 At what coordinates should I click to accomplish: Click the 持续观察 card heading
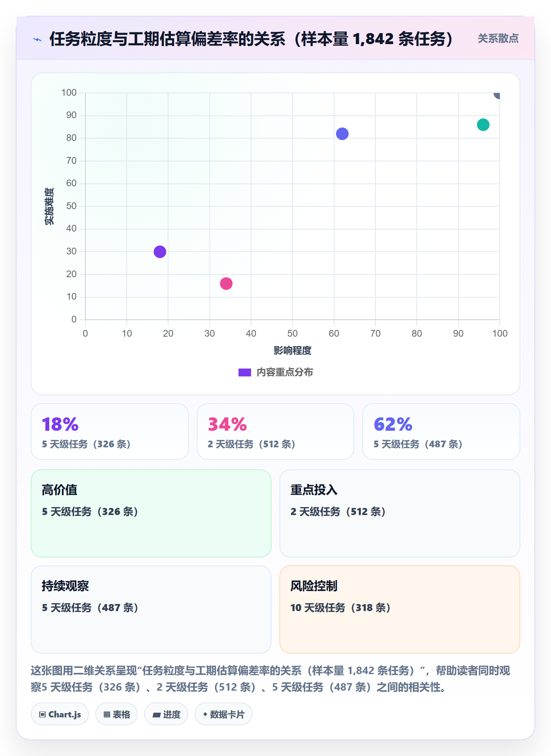point(65,586)
